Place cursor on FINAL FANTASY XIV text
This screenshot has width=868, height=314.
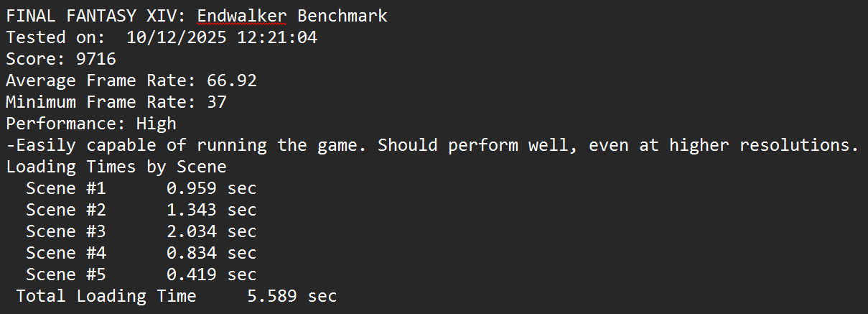pos(95,16)
